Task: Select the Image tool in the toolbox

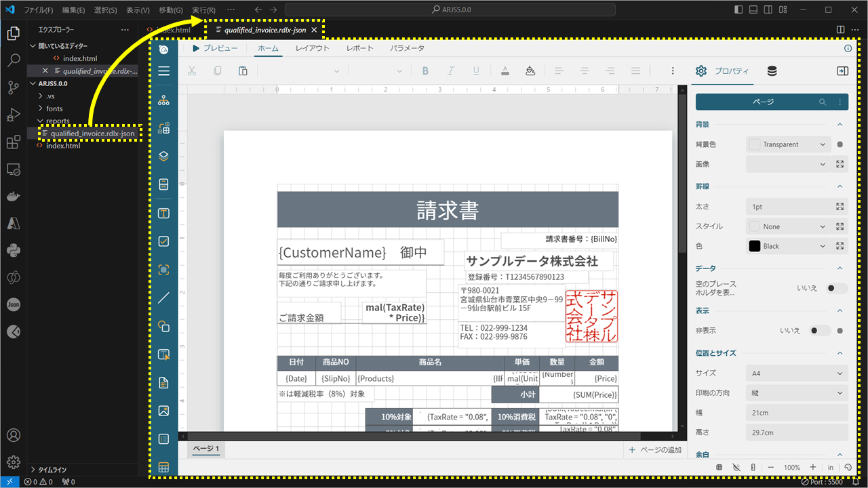Action: tap(163, 410)
